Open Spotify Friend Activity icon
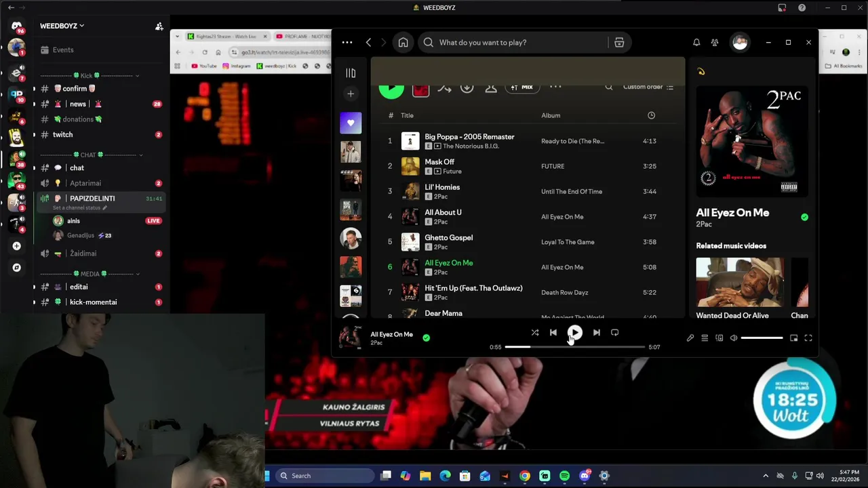868x488 pixels. point(715,42)
